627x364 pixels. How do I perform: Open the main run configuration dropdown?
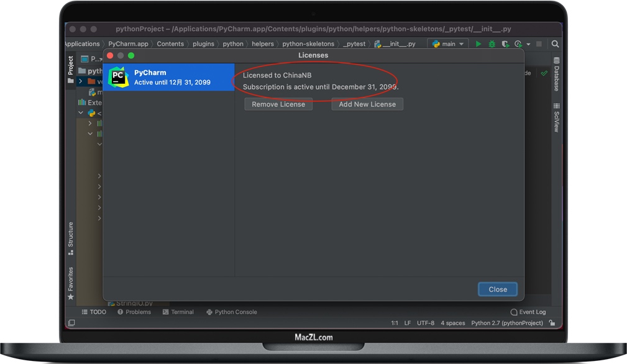pos(447,44)
